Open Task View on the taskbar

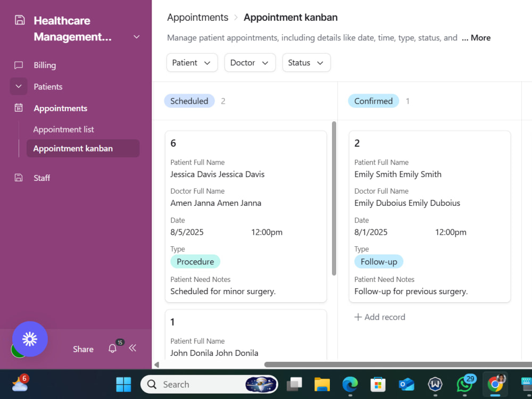coord(294,385)
